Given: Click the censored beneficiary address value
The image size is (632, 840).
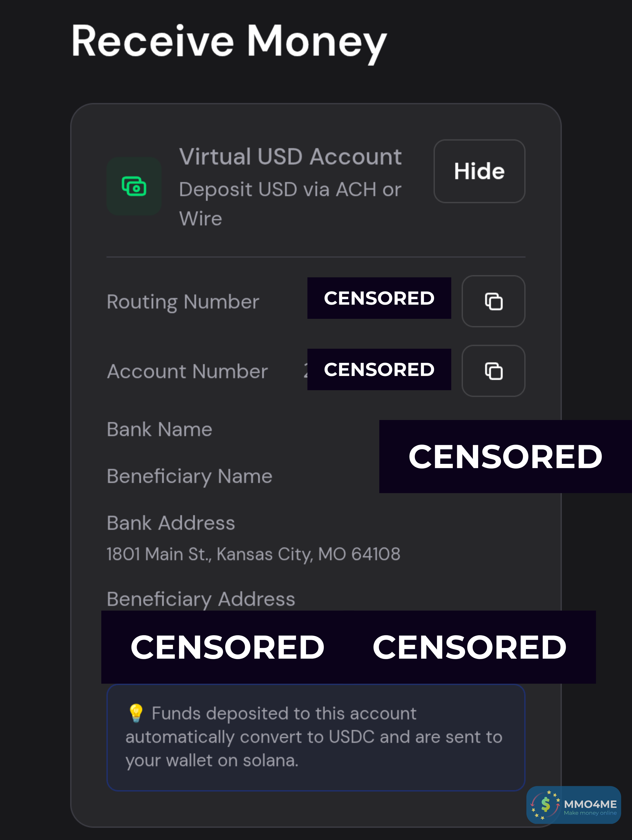Looking at the screenshot, I should (348, 647).
